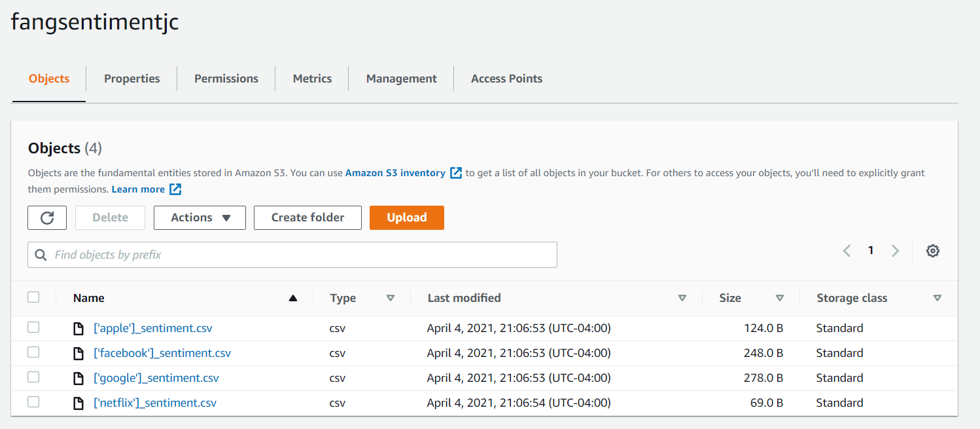Click size value 124.0 B
Image resolution: width=980 pixels, height=429 pixels.
(763, 328)
